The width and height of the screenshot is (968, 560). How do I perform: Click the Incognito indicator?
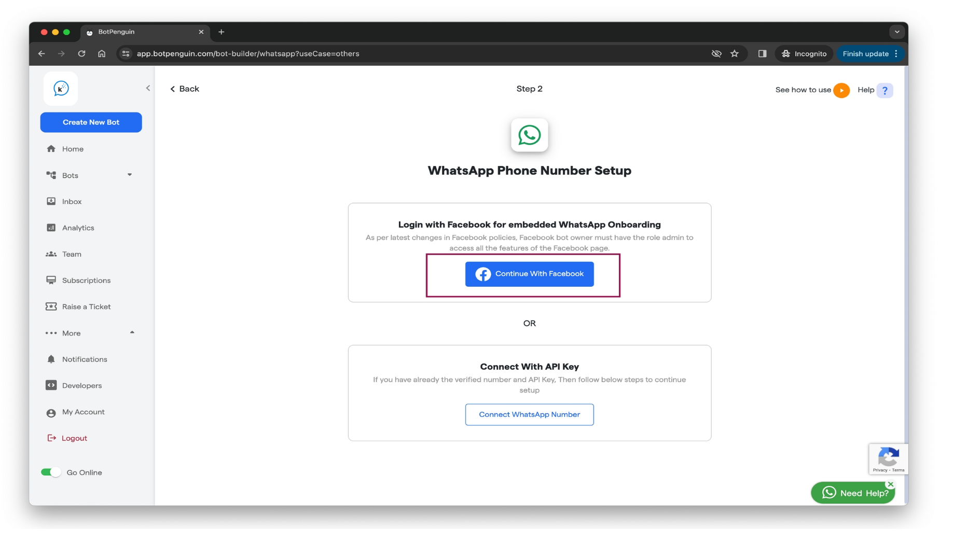click(x=804, y=53)
